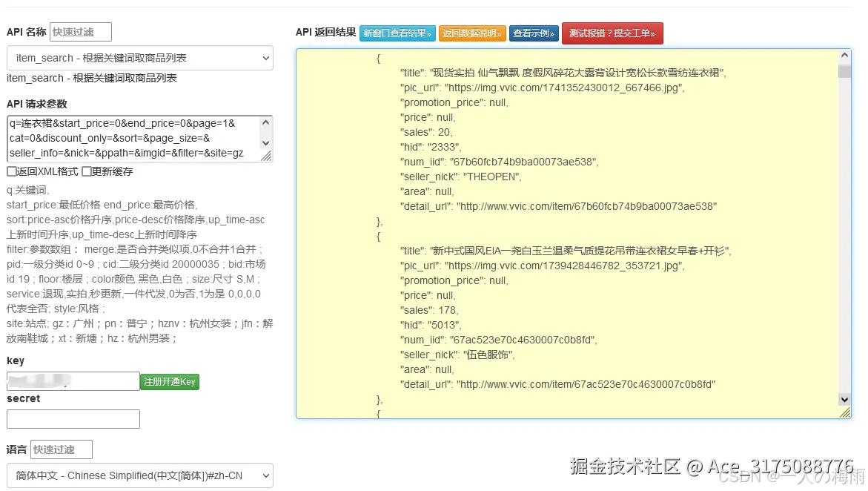868x491 pixels.
Task: Click the API名称 quick filter box
Action: [82, 32]
